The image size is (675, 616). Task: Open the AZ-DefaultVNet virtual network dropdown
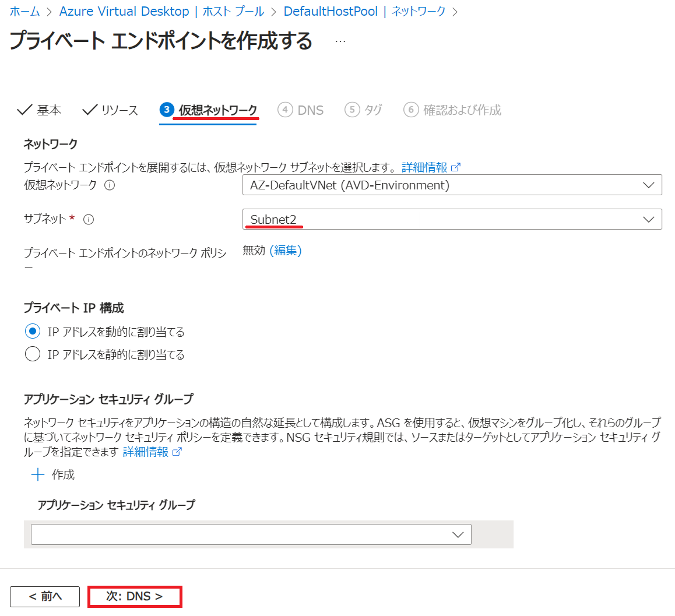[x=452, y=185]
